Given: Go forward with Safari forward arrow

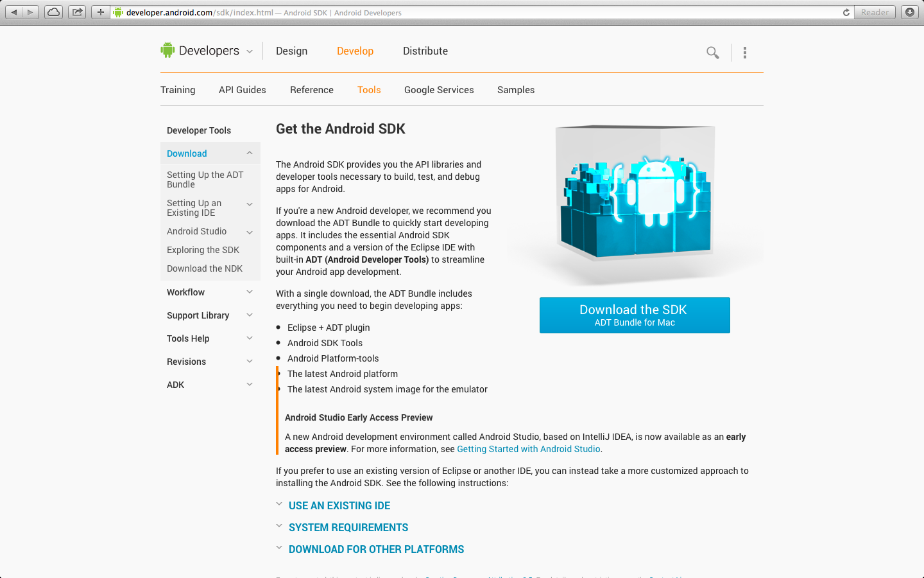Looking at the screenshot, I should tap(30, 12).
